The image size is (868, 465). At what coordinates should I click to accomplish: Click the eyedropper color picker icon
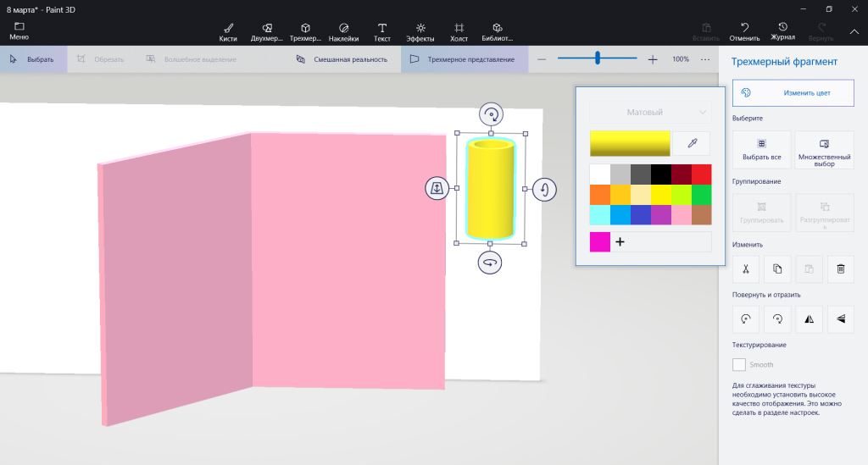pos(692,144)
